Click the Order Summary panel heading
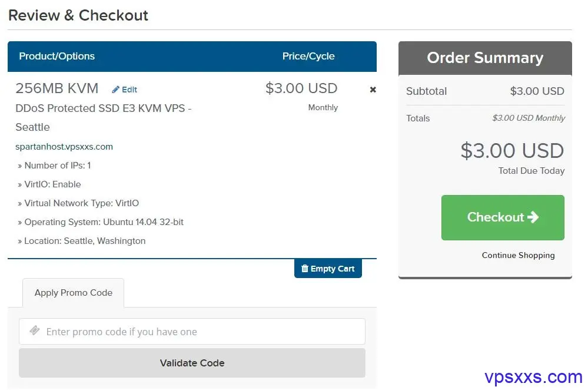 tap(485, 58)
